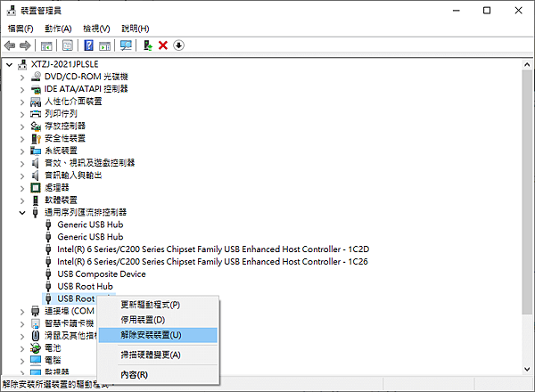Click the DVD/CD-ROM drive category icon
Viewport: 535px width, 392px height.
36,77
